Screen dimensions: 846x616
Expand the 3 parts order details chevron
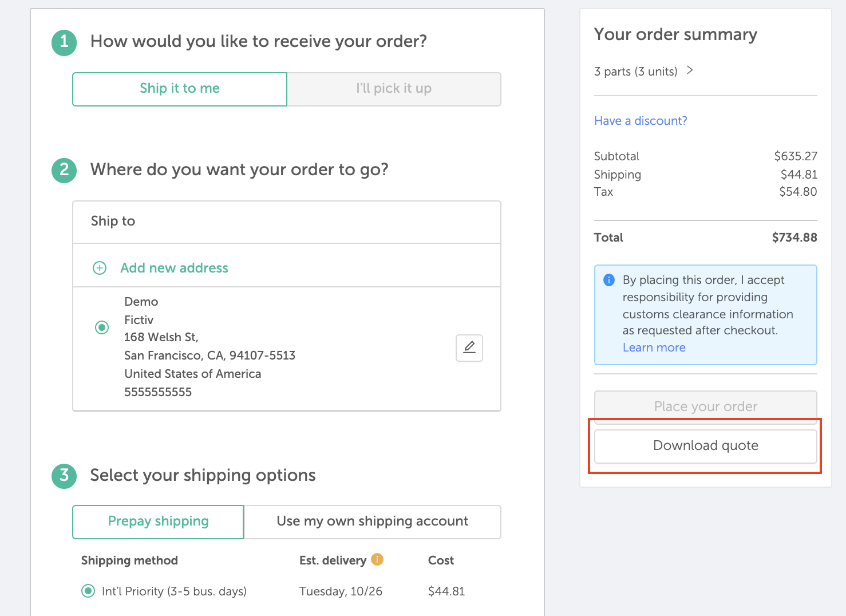click(x=690, y=70)
